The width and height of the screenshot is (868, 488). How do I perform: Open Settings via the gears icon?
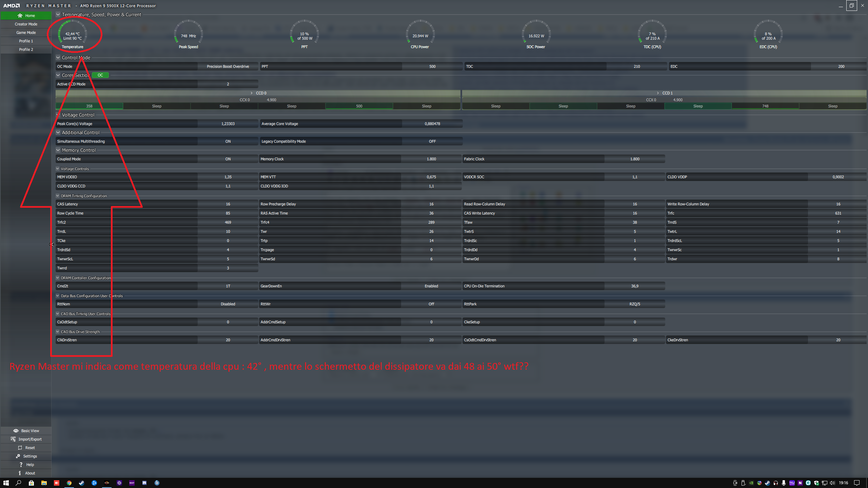tap(18, 456)
